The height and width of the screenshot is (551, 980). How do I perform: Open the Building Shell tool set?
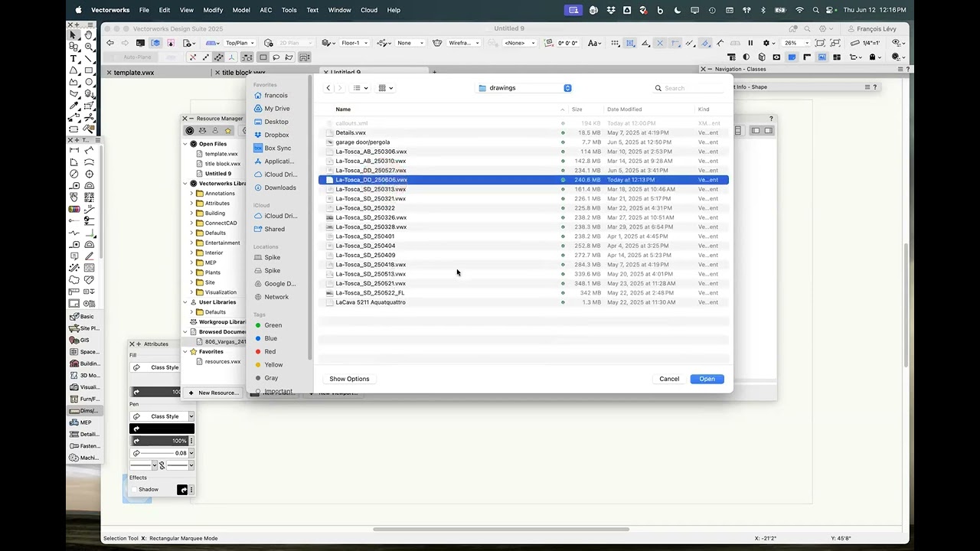tap(84, 364)
